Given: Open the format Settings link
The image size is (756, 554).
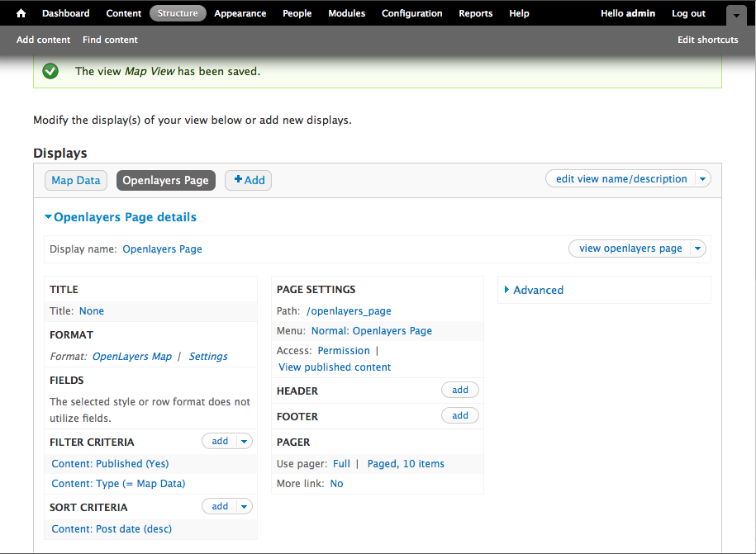Looking at the screenshot, I should (208, 357).
